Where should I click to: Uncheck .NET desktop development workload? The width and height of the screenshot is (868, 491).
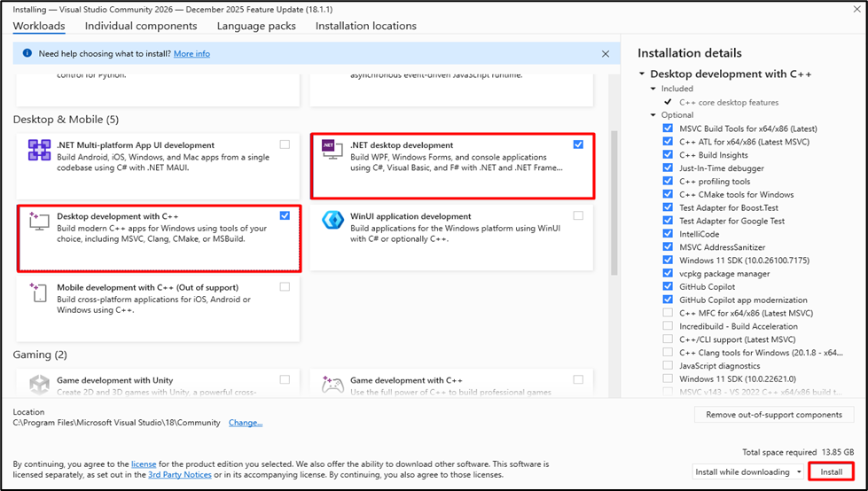pos(578,144)
